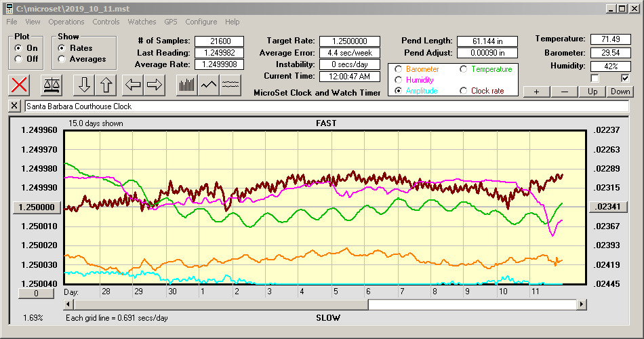The width and height of the screenshot is (644, 339).
Task: Click the red X delete icon
Action: point(20,85)
